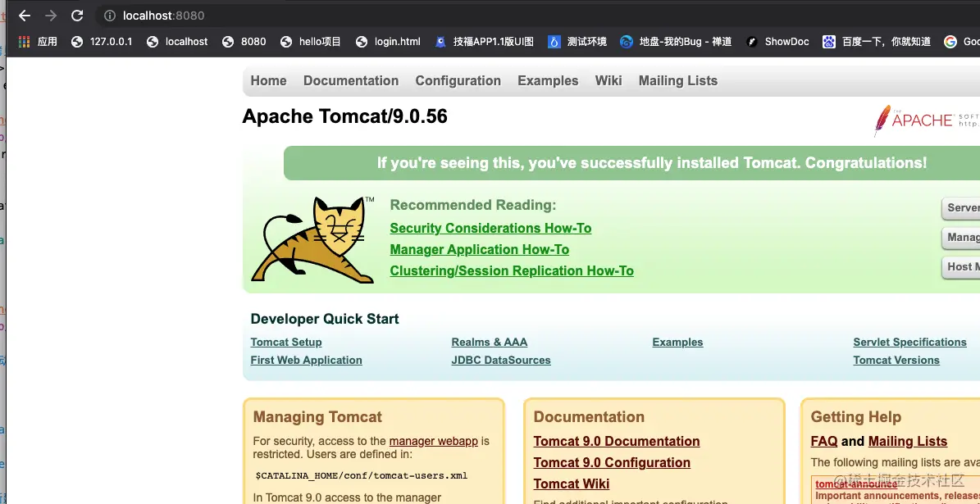This screenshot has width=980, height=504.
Task: Open Examples link under Developer Quick Start
Action: (x=677, y=343)
